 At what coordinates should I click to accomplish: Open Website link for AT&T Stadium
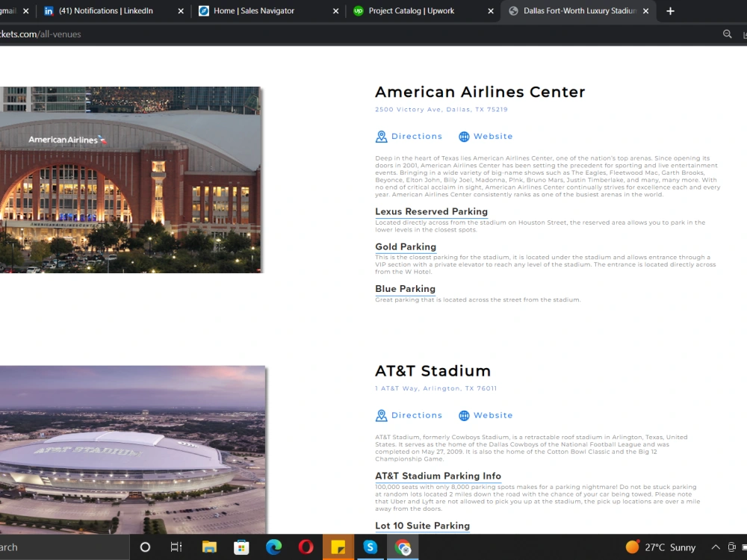492,415
